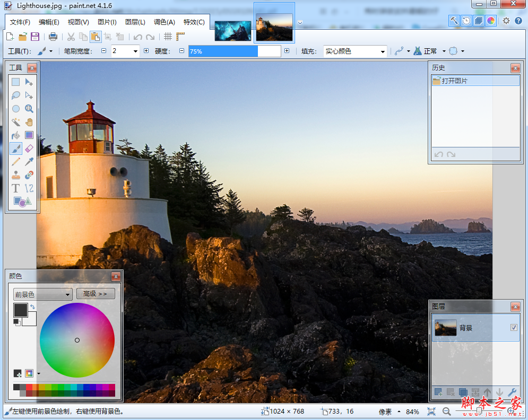Toggle Tools window visibility button
This screenshot has width=528, height=420.
coord(454,21)
